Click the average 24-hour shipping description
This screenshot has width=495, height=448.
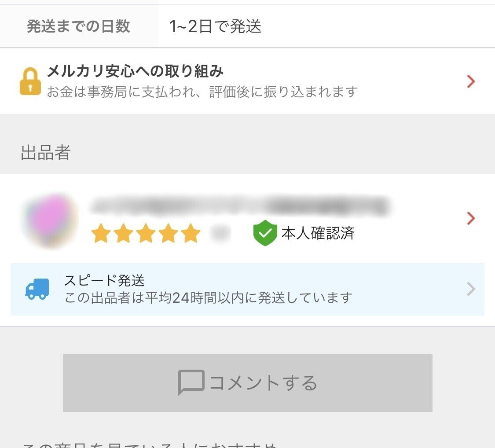pyautogui.click(x=208, y=298)
